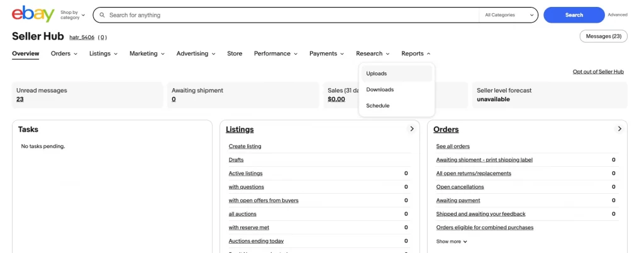This screenshot has height=253, width=644.
Task: Open the all auctions link
Action: (x=242, y=214)
